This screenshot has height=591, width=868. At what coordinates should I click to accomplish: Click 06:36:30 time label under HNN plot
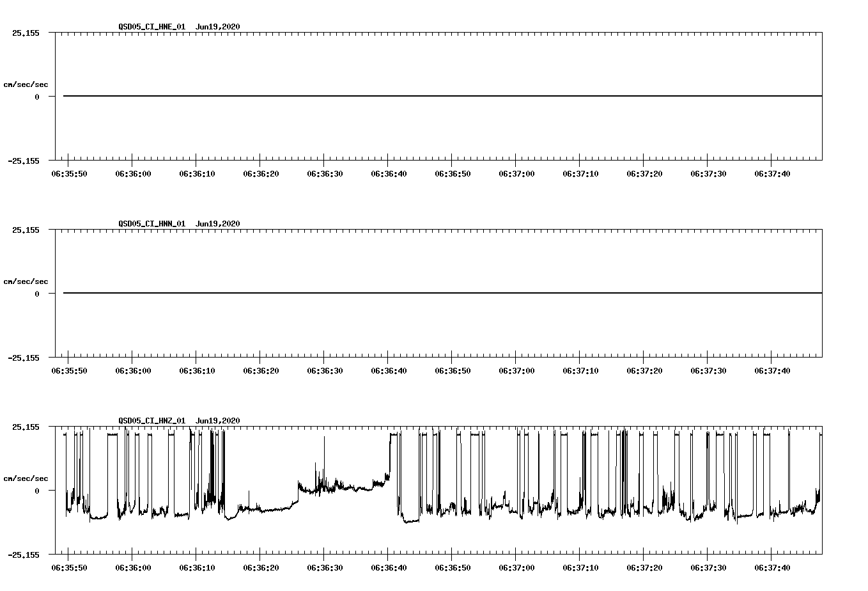[x=325, y=371]
